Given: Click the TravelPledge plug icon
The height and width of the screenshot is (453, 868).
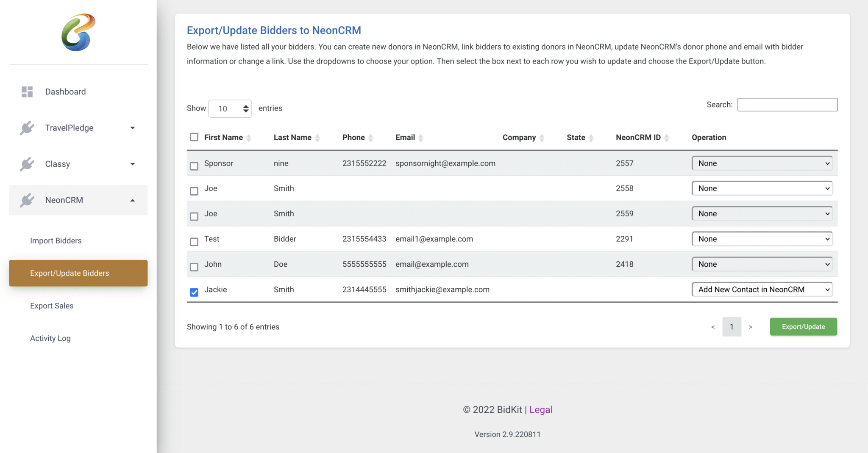Looking at the screenshot, I should 27,128.
